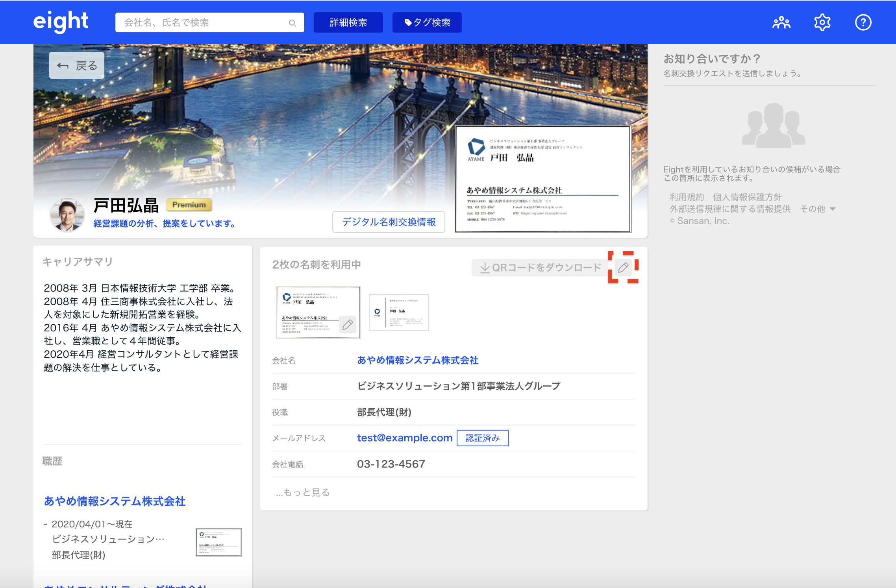Image resolution: width=896 pixels, height=588 pixels.
Task: Click the 戻る back button
Action: pos(77,65)
